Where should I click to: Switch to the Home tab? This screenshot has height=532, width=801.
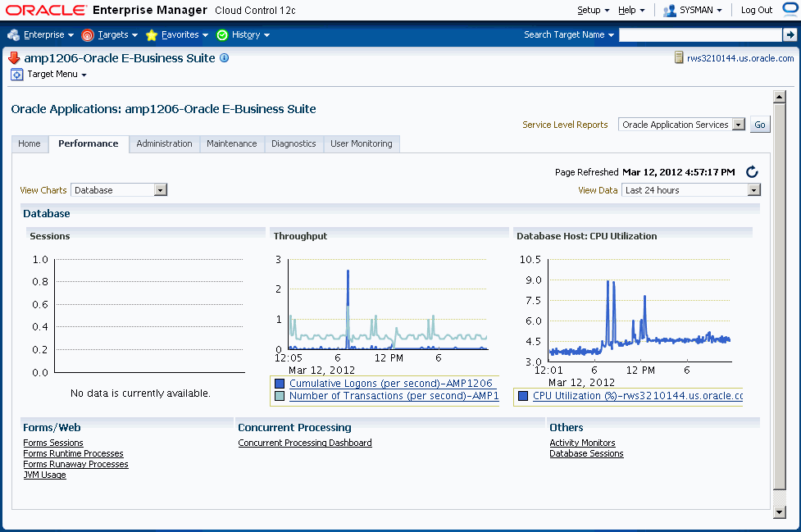coord(30,144)
